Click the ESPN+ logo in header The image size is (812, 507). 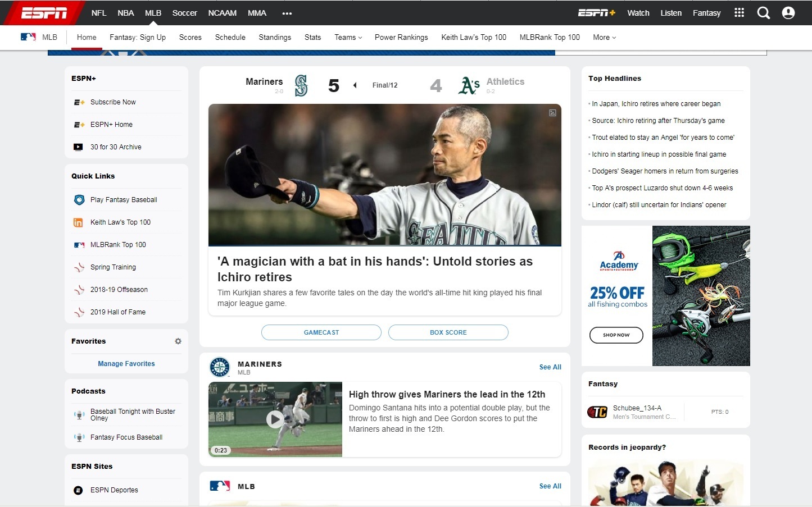pyautogui.click(x=596, y=13)
